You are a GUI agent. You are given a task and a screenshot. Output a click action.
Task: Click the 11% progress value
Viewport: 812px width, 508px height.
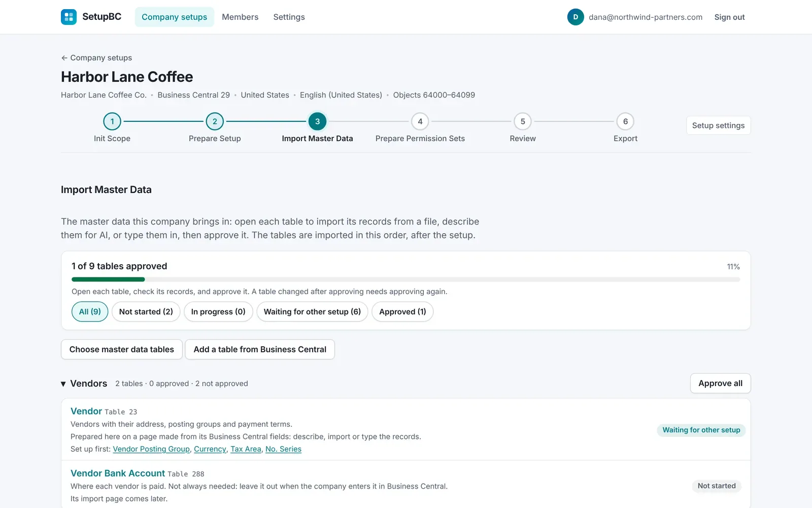tap(733, 267)
